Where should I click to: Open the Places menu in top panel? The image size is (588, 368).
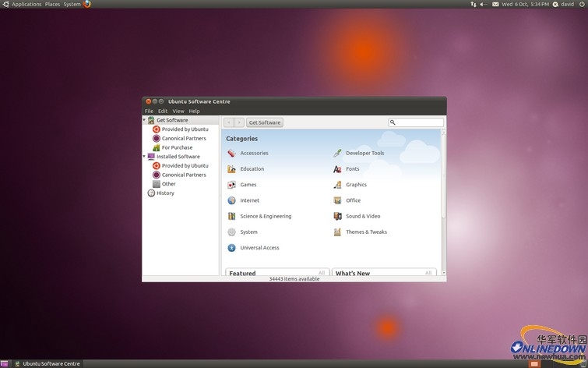click(x=52, y=4)
